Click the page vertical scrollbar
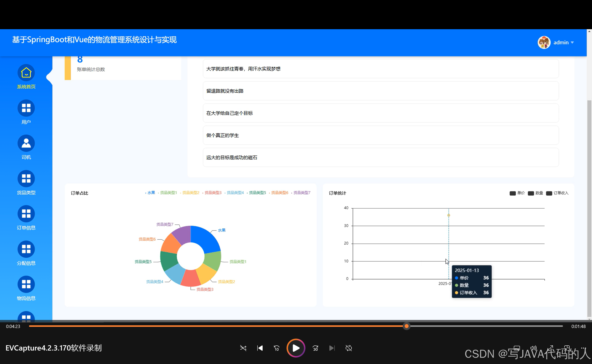This screenshot has width=592, height=364. coord(589,209)
